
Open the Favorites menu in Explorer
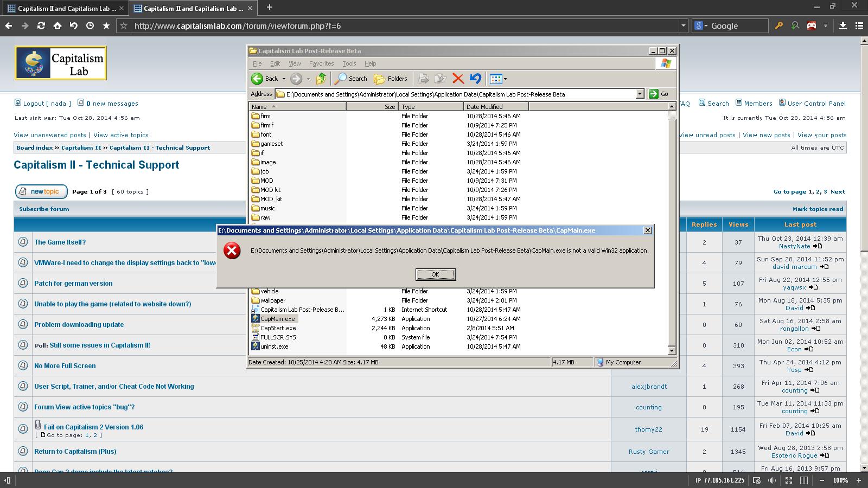pyautogui.click(x=321, y=63)
